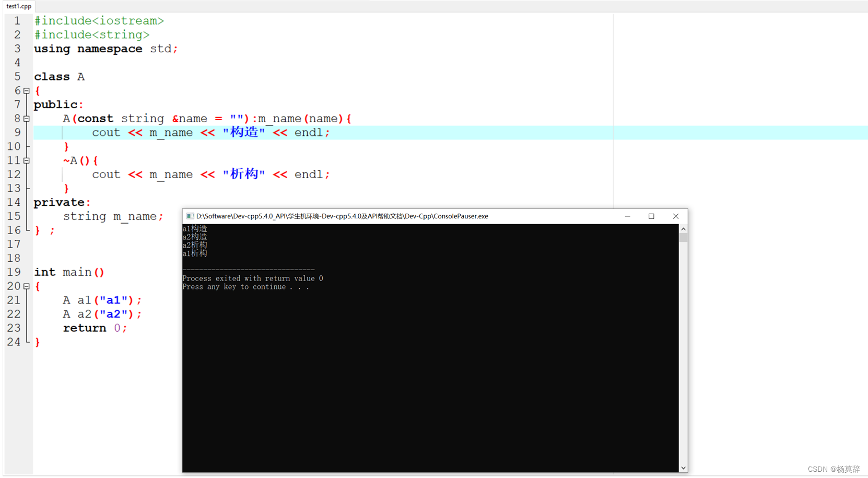Click 'Process exited with return value 0' text
Image resolution: width=868 pixels, height=478 pixels.
(253, 278)
